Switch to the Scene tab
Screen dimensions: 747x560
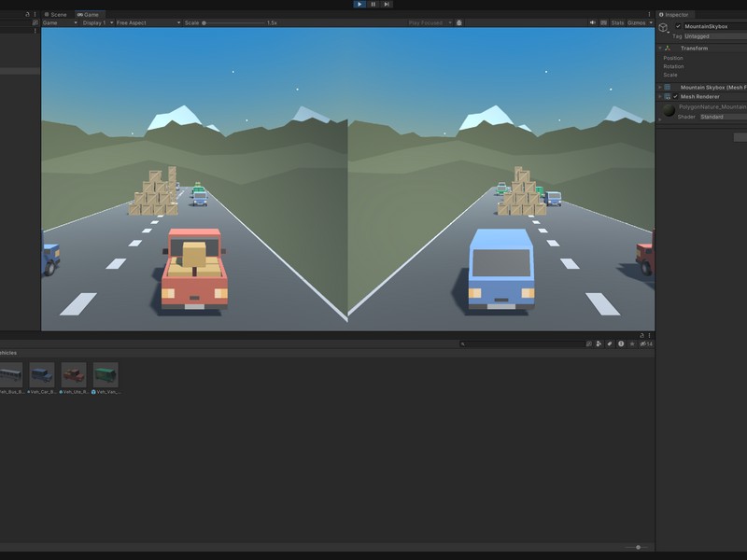56,15
